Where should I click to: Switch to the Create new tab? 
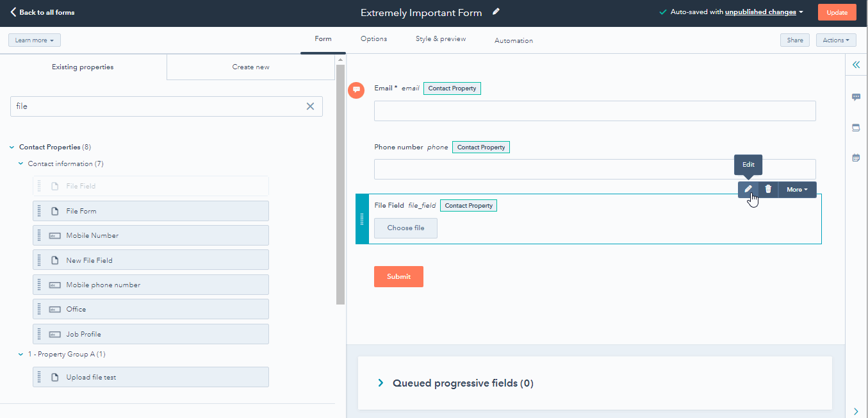(x=250, y=67)
